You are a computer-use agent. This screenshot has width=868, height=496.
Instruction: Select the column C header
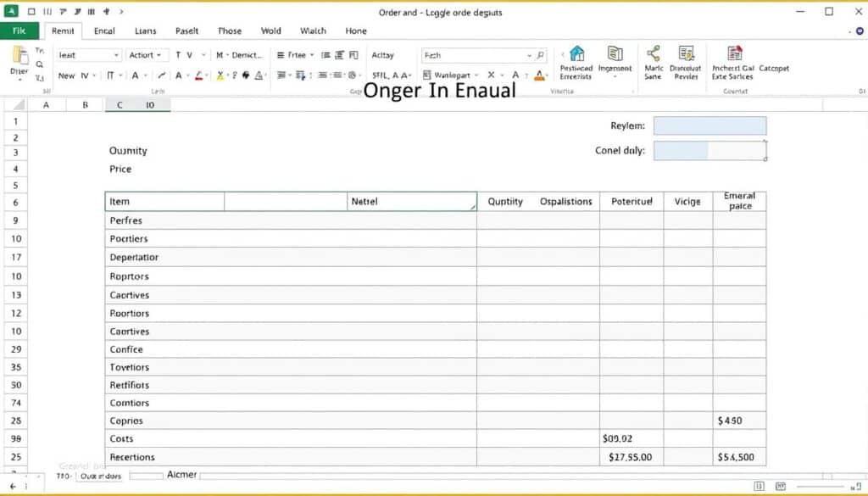(120, 105)
